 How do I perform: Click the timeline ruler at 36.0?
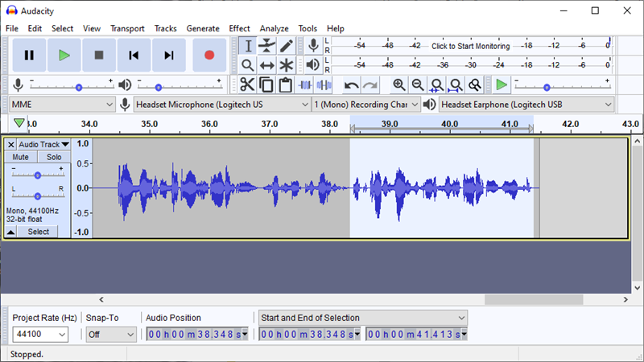[x=209, y=124]
